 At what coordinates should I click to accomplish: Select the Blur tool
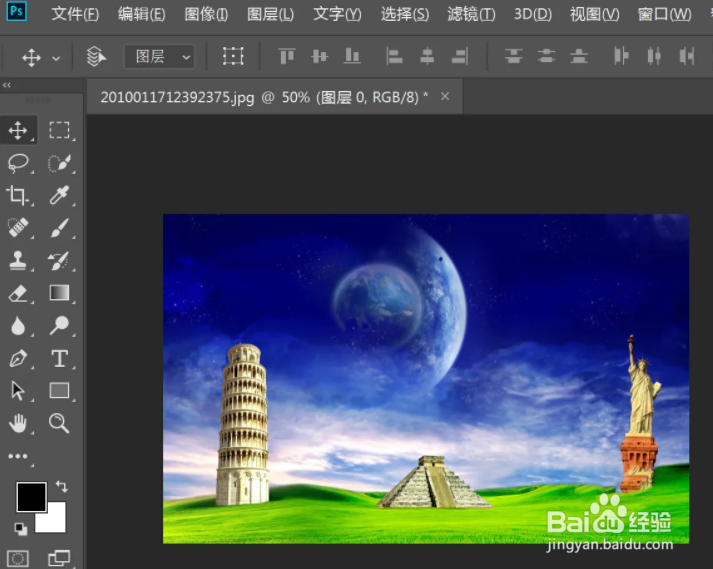pyautogui.click(x=18, y=326)
